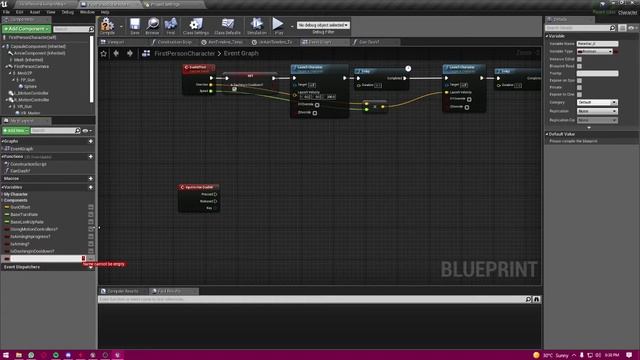Screen dimensions: 640x360
Task: Collapse the Variable section in Details
Action: tap(547, 36)
